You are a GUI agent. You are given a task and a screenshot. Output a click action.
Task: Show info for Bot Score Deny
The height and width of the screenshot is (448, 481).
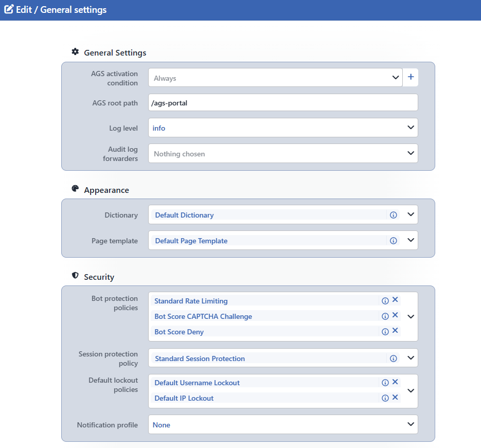(x=385, y=331)
